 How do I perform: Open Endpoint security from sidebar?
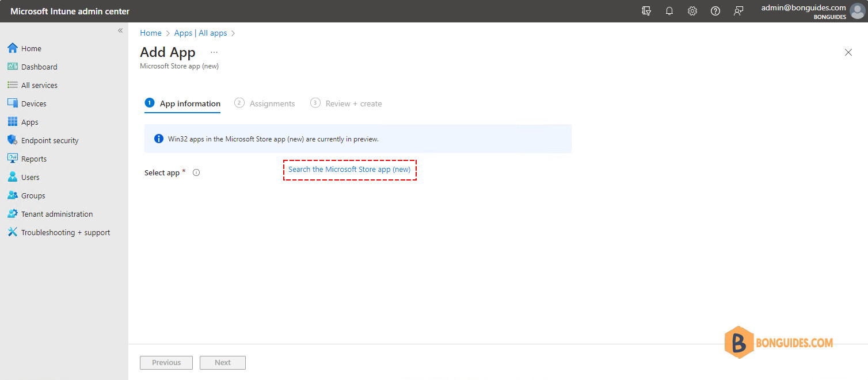coord(50,141)
